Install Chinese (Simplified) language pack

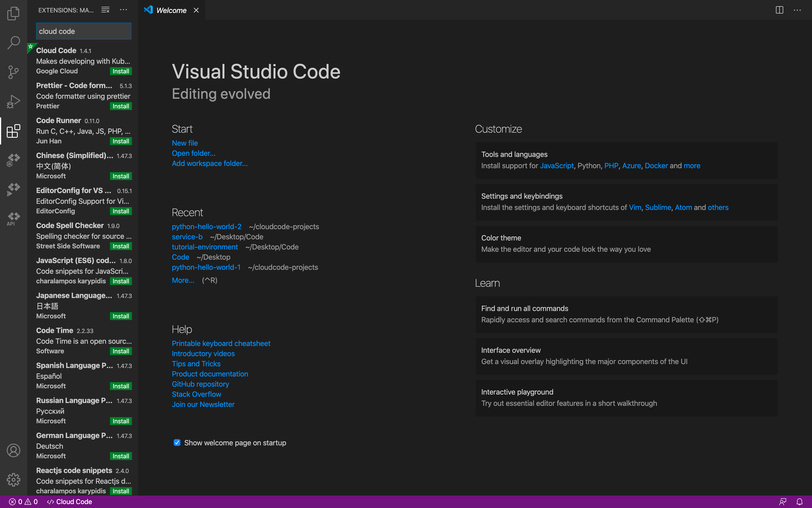121,176
